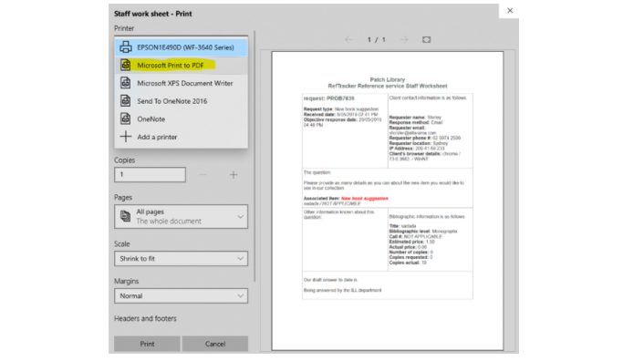Screen dimensions: 644x361
Task: Click the Cancel button
Action: tap(215, 344)
